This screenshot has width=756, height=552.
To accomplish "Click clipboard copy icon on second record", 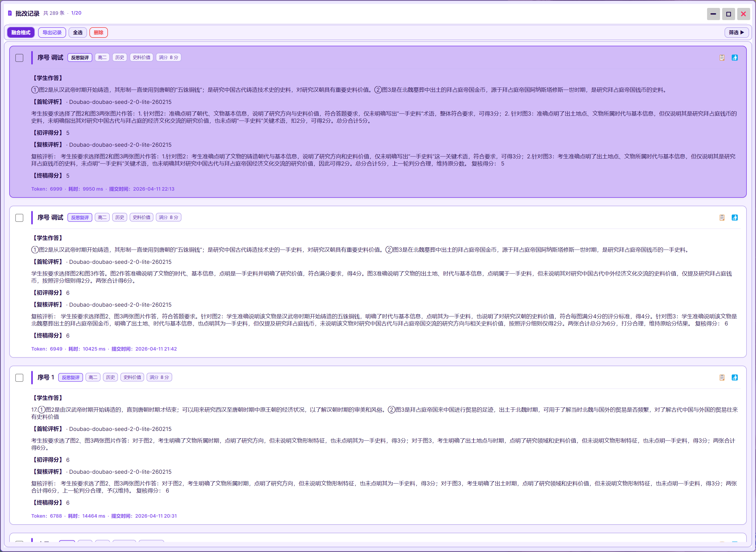I will 722,218.
